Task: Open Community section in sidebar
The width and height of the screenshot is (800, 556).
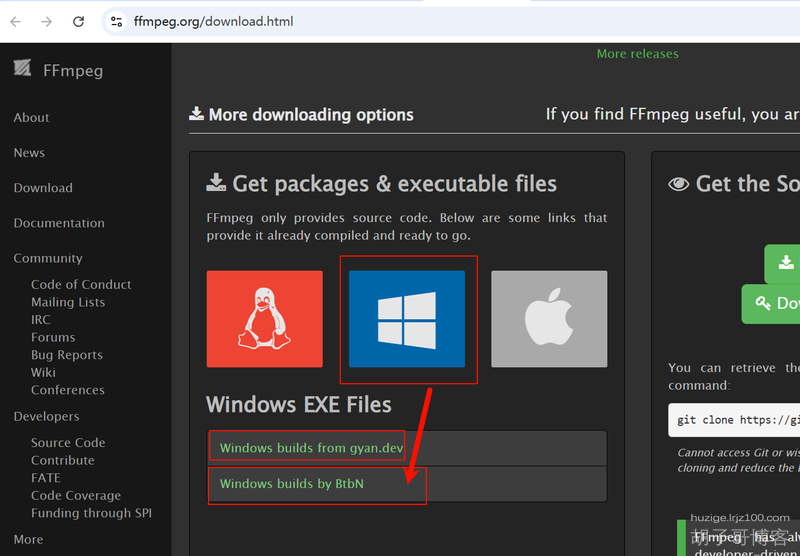Action: [48, 258]
